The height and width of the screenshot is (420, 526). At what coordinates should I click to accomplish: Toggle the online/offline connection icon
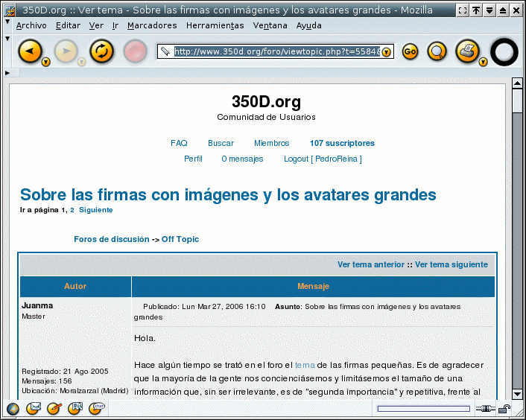pyautogui.click(x=486, y=408)
